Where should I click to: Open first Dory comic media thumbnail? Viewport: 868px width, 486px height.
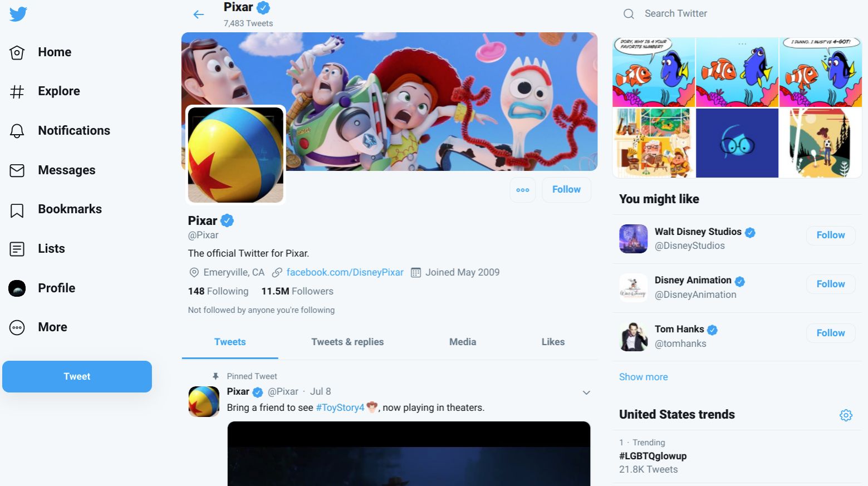click(x=654, y=72)
